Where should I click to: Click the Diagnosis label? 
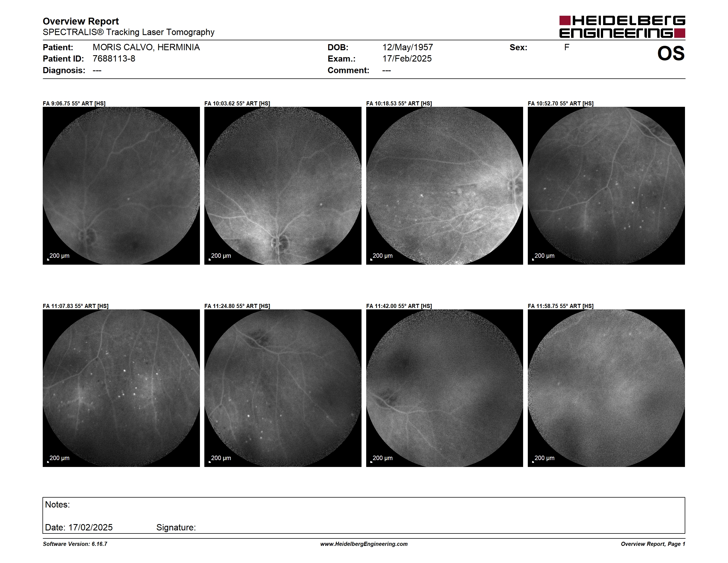tap(64, 70)
